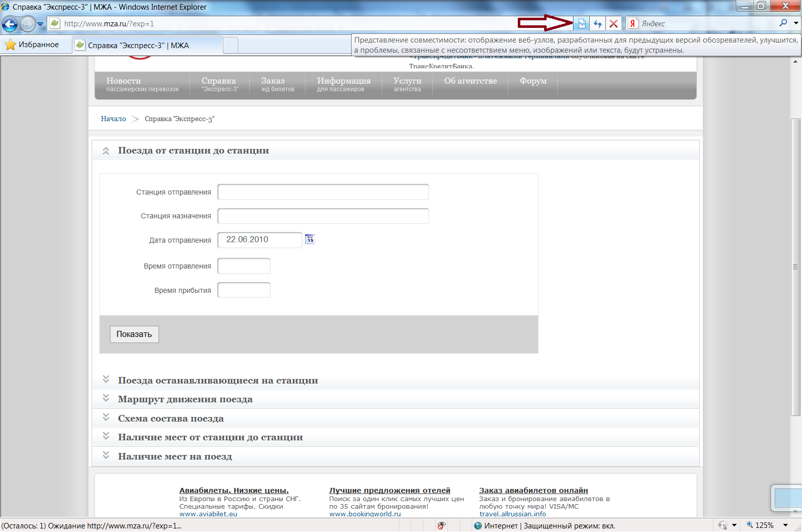Image resolution: width=802 pixels, height=532 pixels.
Task: Expand 'Маршрут движения поезда' section
Action: click(106, 399)
